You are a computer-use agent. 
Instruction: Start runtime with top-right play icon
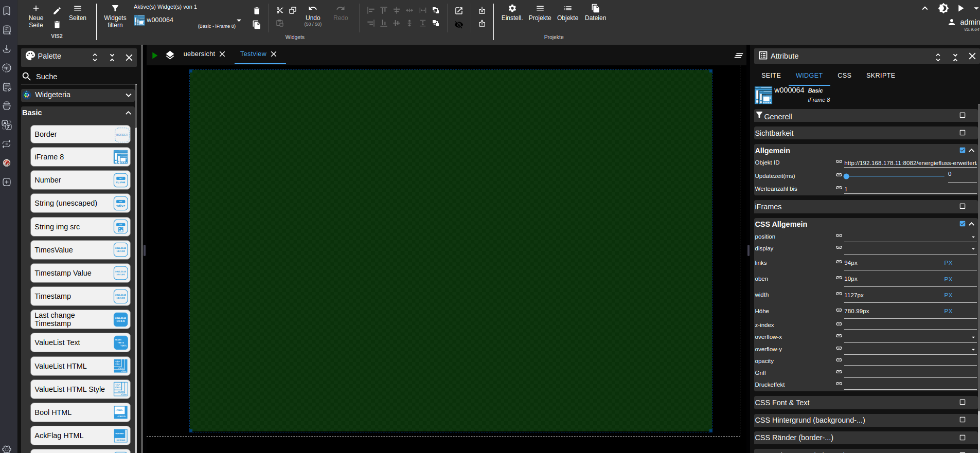pyautogui.click(x=960, y=8)
